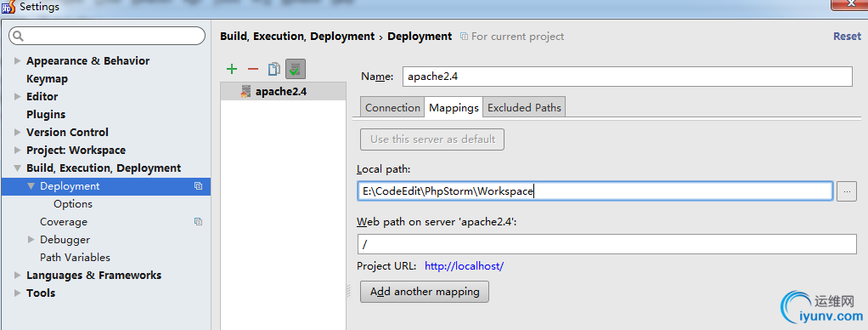Expand Languages & Frameworks section

[17, 275]
